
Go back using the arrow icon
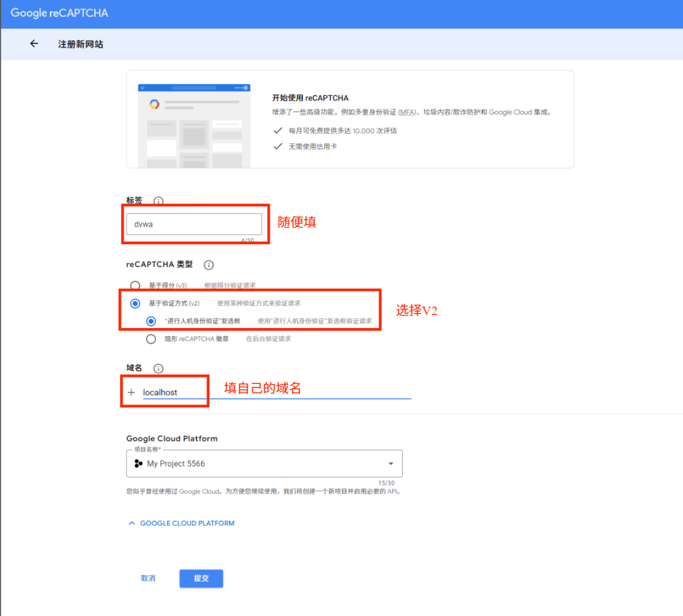click(x=34, y=44)
